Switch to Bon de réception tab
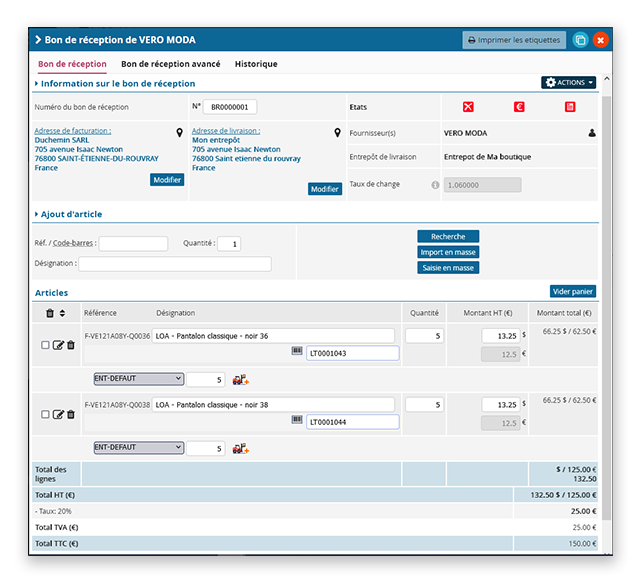Screen dimensions: 641x582 [x=72, y=64]
